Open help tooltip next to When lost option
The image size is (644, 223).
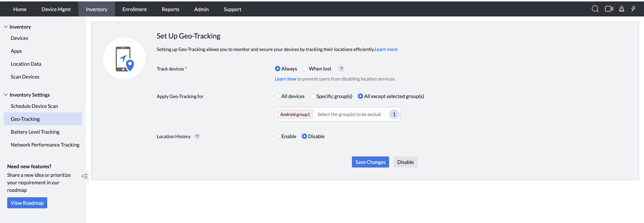point(341,68)
